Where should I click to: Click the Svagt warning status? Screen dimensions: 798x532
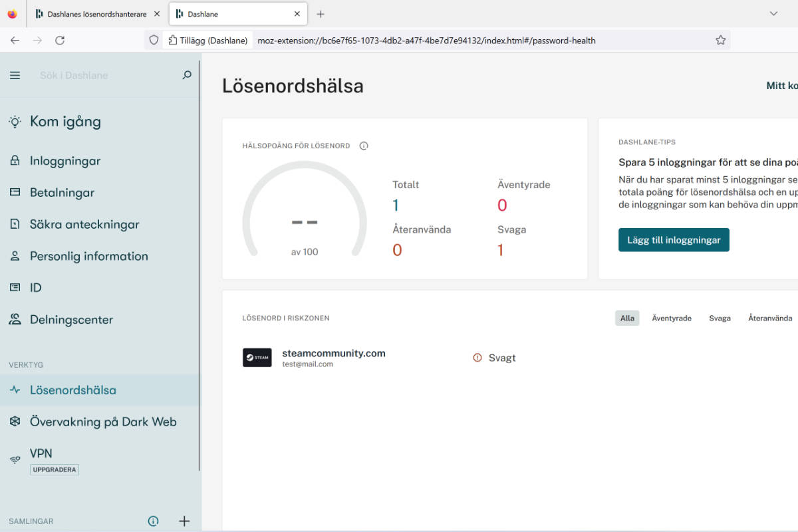494,358
